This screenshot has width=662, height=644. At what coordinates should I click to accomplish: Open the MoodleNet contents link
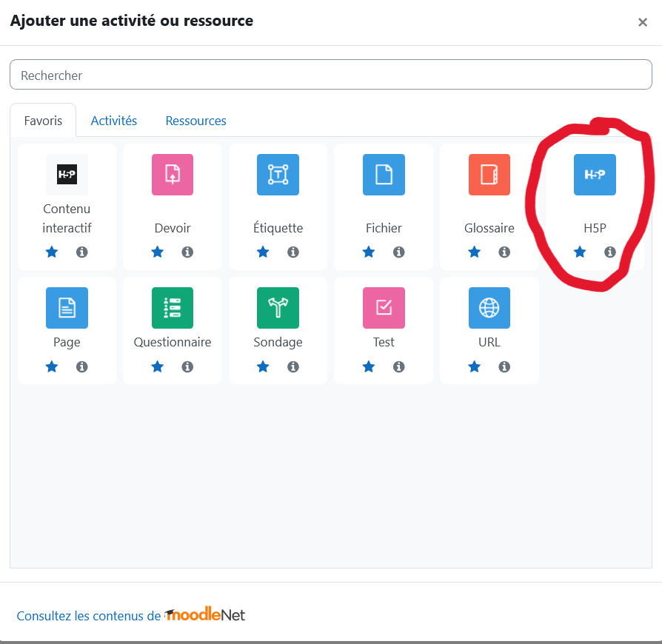click(x=131, y=615)
